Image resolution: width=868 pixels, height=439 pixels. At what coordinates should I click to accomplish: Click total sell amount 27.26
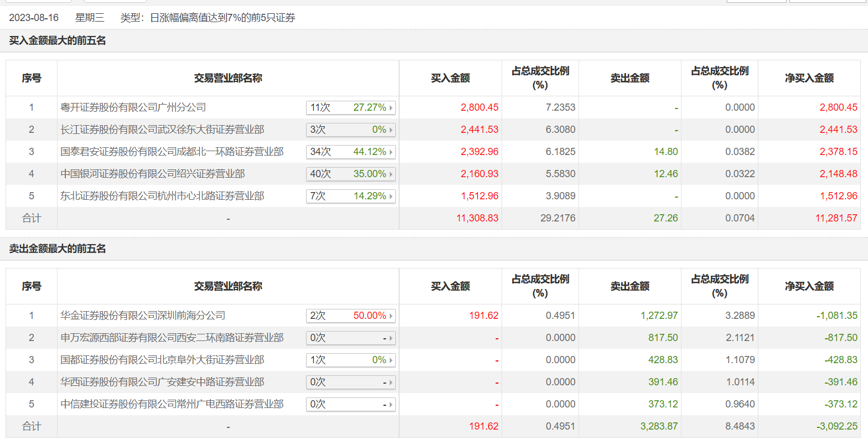(x=666, y=218)
